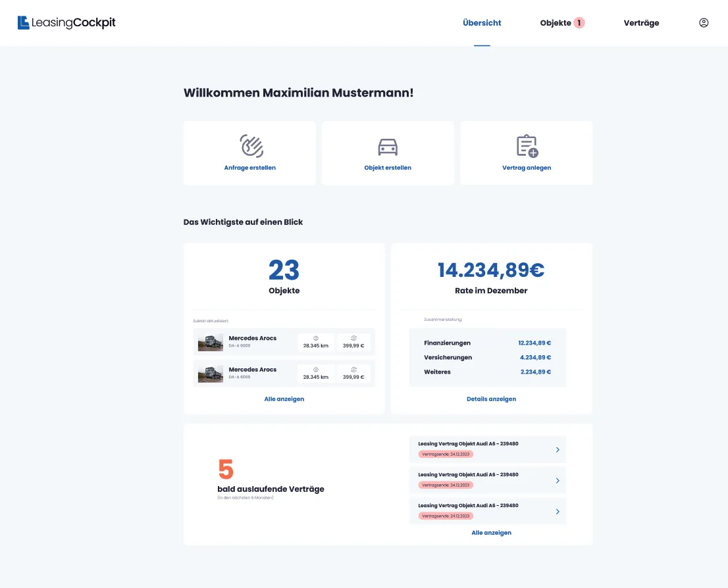Image resolution: width=728 pixels, height=588 pixels.
Task: Click the LeasingCockpit logo
Action: click(66, 23)
